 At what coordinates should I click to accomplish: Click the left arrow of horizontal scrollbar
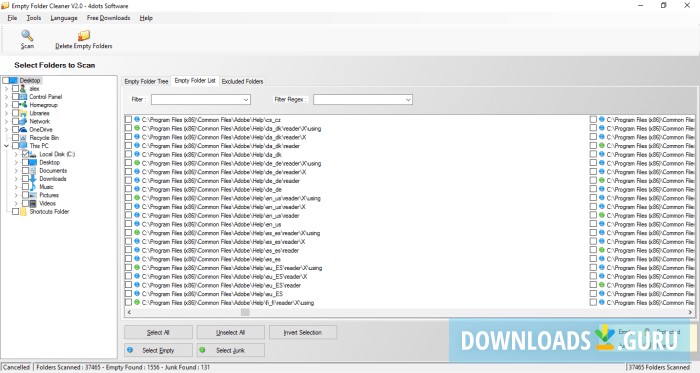(x=129, y=312)
